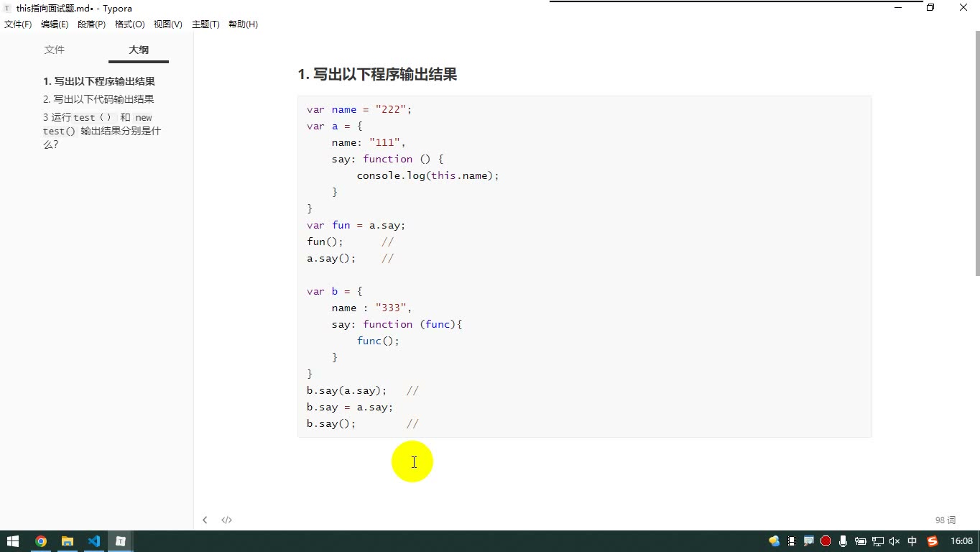This screenshot has height=552, width=980.
Task: Open the 主题(T) menu
Action: point(205,24)
